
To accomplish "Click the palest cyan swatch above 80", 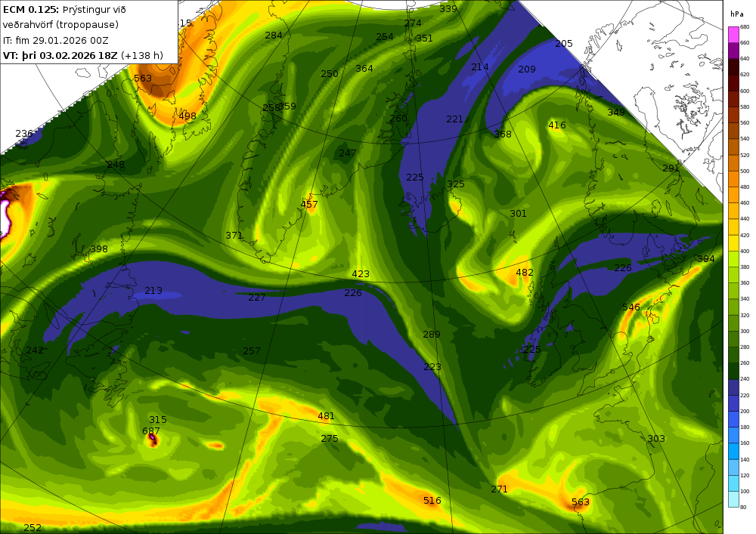I will [x=733, y=499].
